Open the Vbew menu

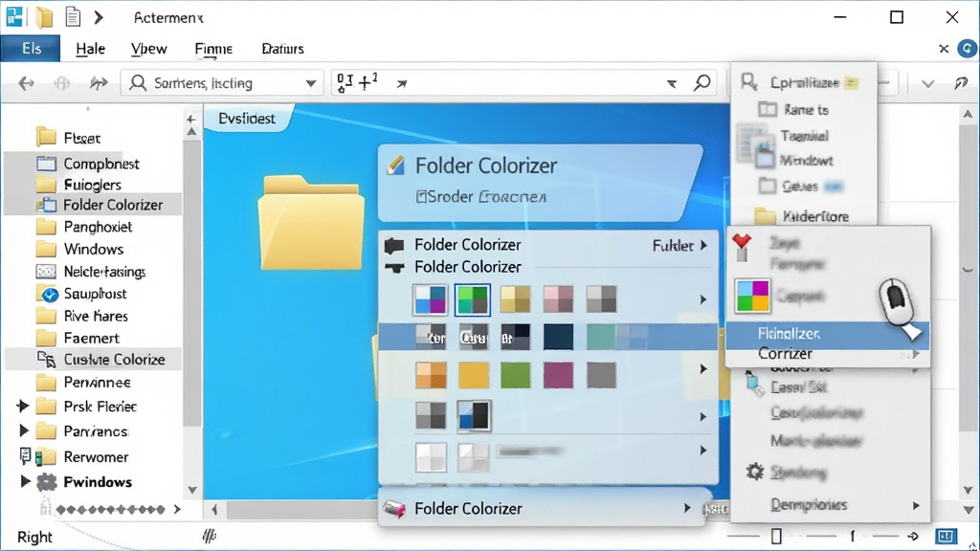click(148, 49)
